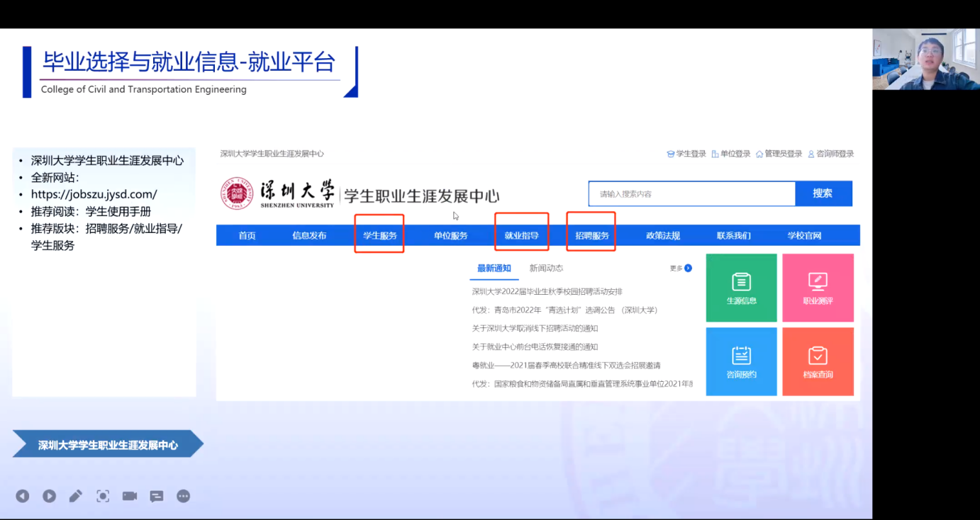980x520 pixels.
Task: Open the captions/comment bubble icon
Action: (157, 496)
